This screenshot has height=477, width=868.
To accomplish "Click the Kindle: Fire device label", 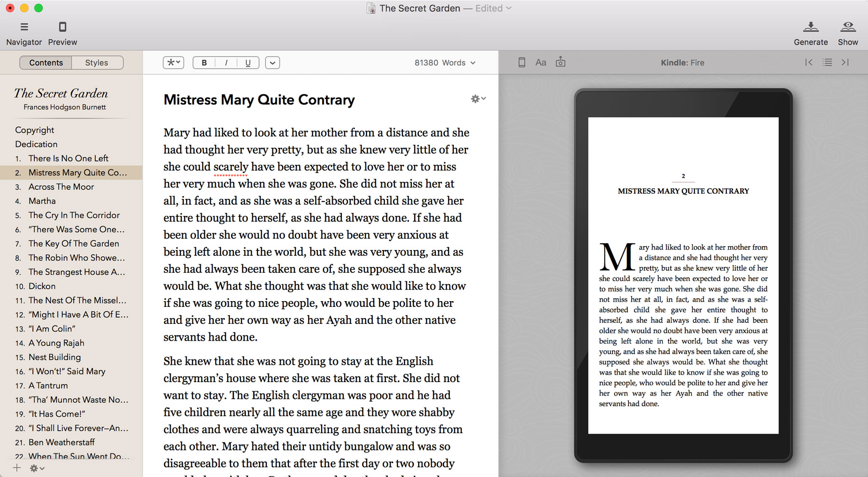I will [682, 63].
